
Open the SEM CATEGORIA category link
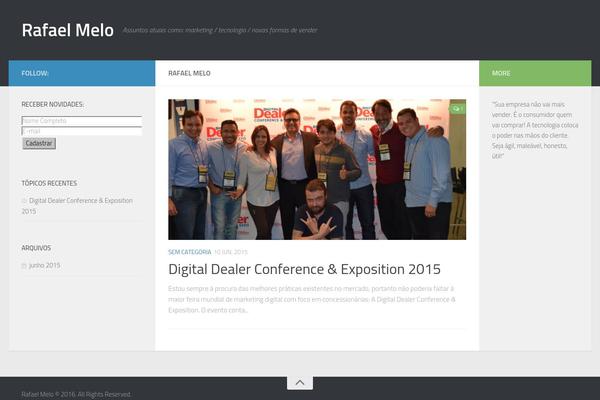point(189,252)
